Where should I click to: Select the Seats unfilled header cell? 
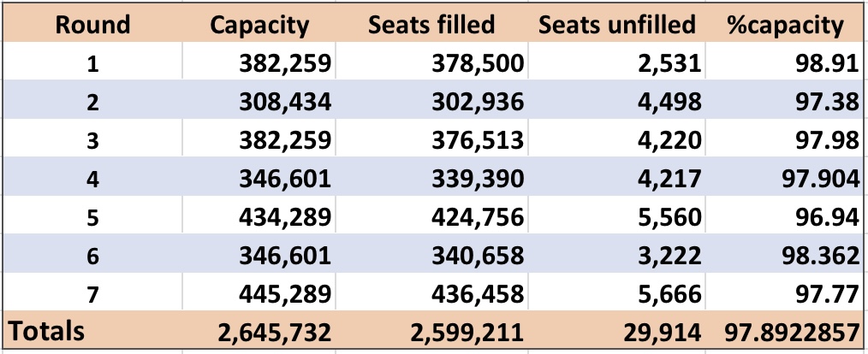pos(616,24)
